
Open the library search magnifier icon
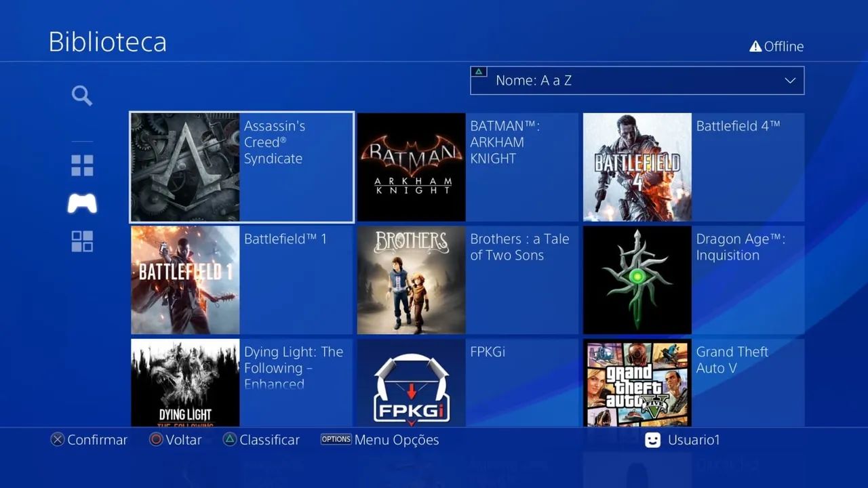pyautogui.click(x=82, y=96)
